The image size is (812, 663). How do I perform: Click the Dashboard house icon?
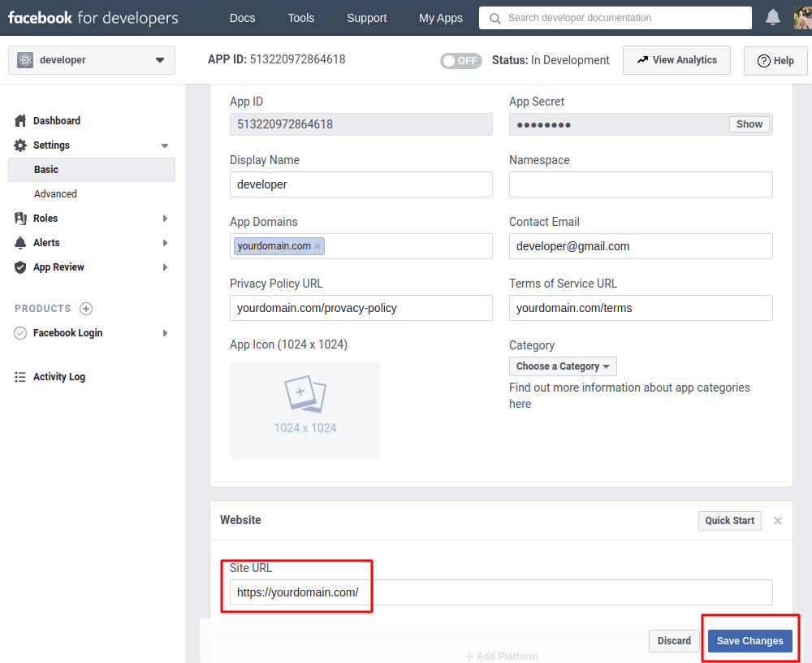click(x=20, y=121)
